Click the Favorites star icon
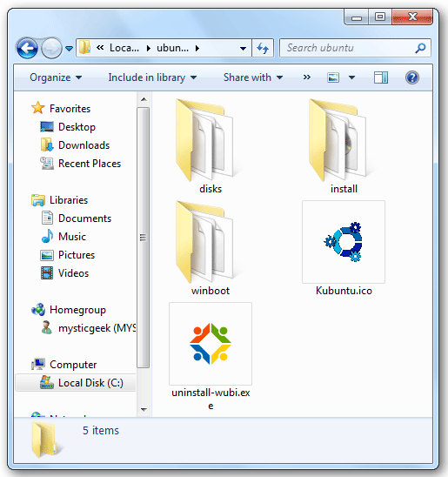Image resolution: width=448 pixels, height=477 pixels. (x=37, y=108)
